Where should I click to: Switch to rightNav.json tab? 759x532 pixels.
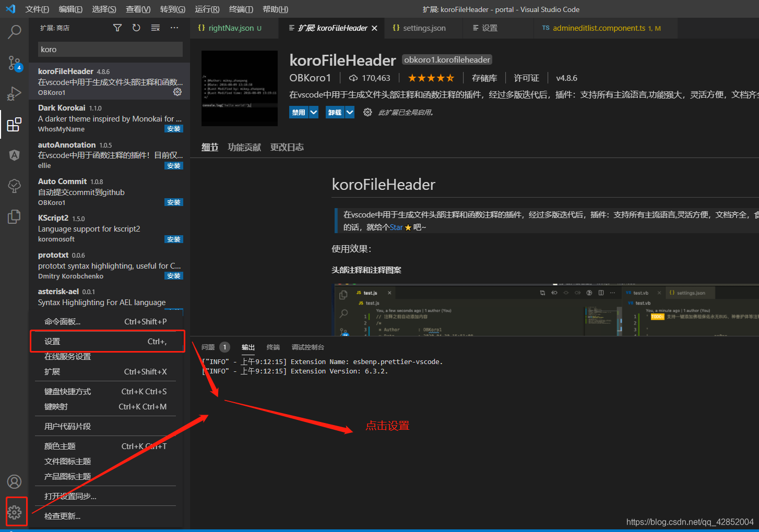point(234,28)
